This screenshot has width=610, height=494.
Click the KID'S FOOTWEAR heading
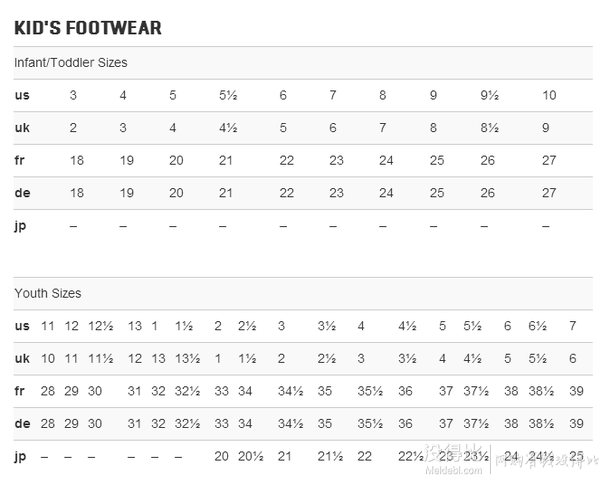coord(88,28)
